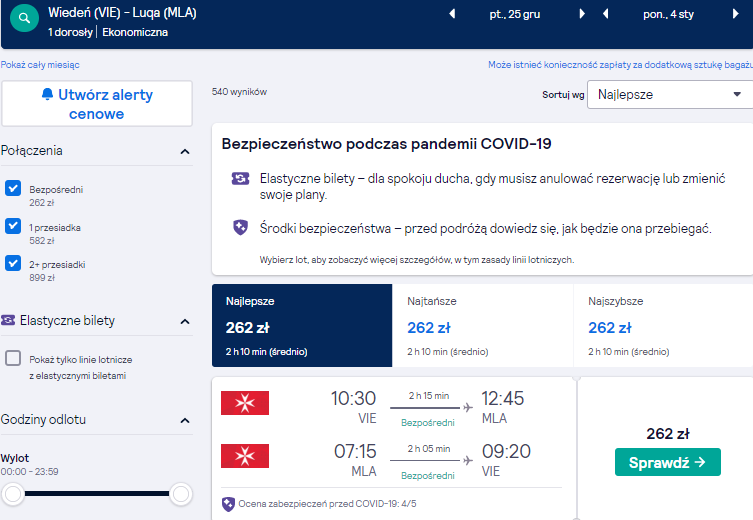Go to next departure date arrow
This screenshot has width=753, height=520.
tap(582, 14)
